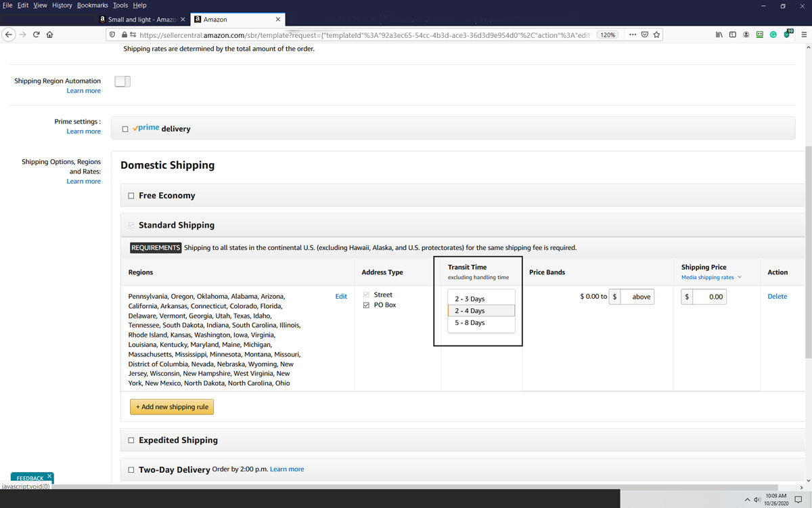Enable the Prime delivery checkbox
812x508 pixels.
pos(125,129)
